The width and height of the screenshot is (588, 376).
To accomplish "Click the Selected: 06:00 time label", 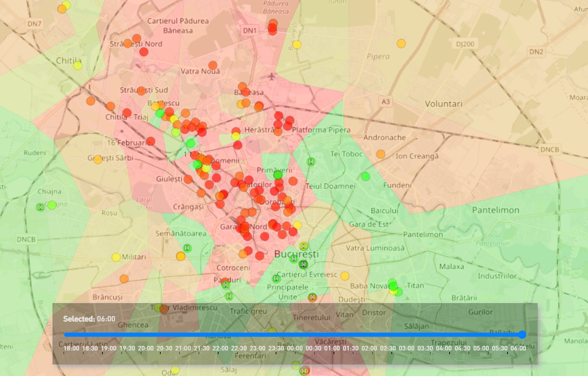I will (89, 319).
